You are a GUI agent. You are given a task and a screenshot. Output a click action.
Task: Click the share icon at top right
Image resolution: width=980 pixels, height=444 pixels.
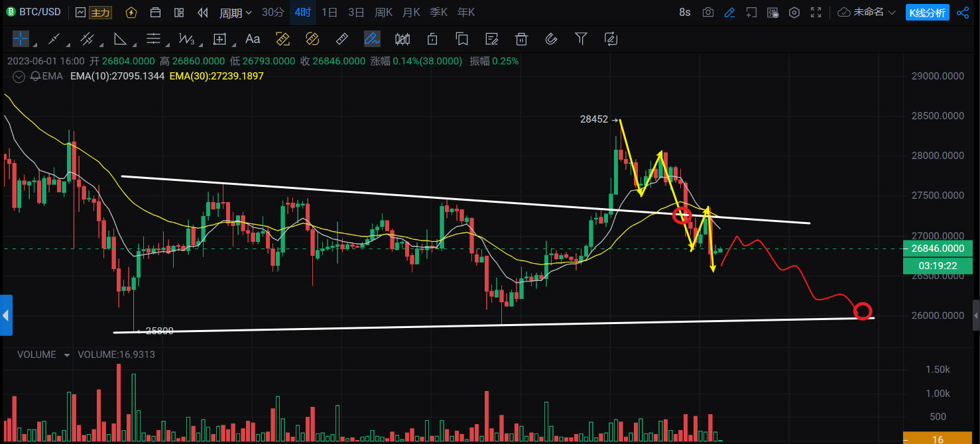[x=963, y=12]
